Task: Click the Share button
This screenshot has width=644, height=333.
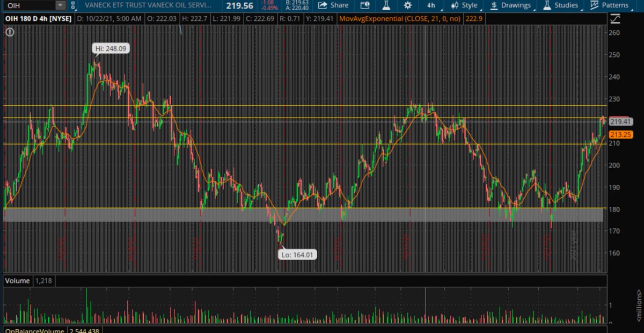Action: (x=333, y=5)
